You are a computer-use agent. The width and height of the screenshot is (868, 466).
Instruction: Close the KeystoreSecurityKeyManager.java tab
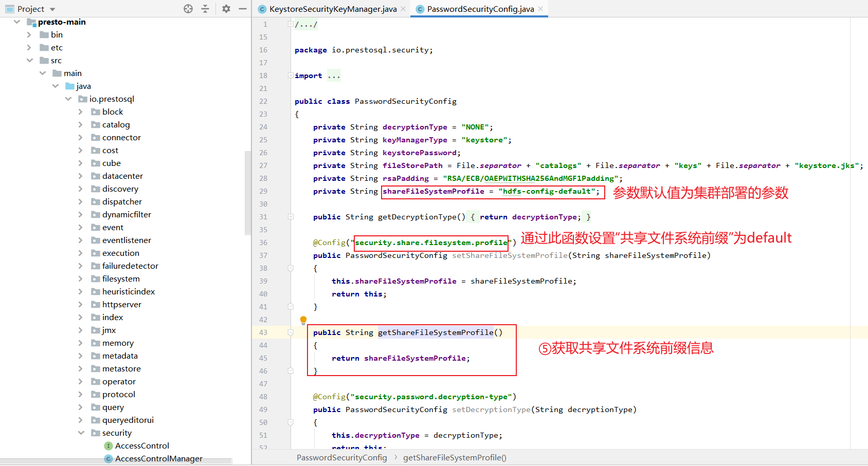pyautogui.click(x=403, y=9)
